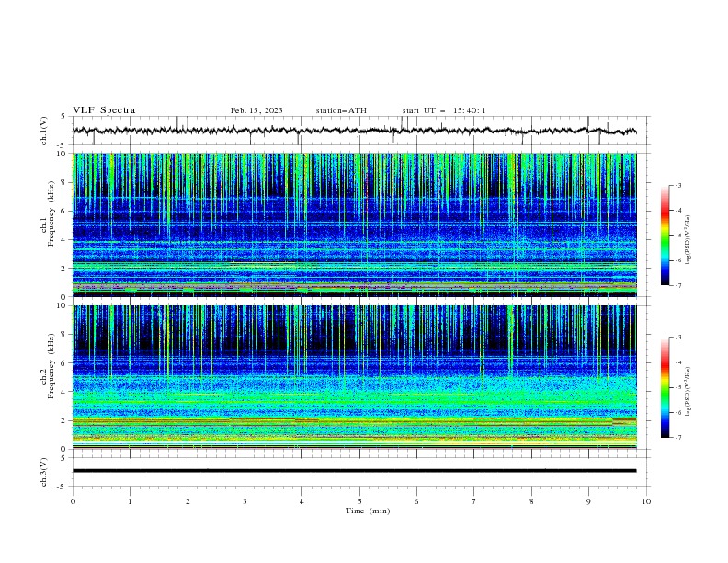Click the log(PSD) label beside ch.1 colorbar
Viewport: 728px width, 563px height.
pyautogui.click(x=688, y=240)
